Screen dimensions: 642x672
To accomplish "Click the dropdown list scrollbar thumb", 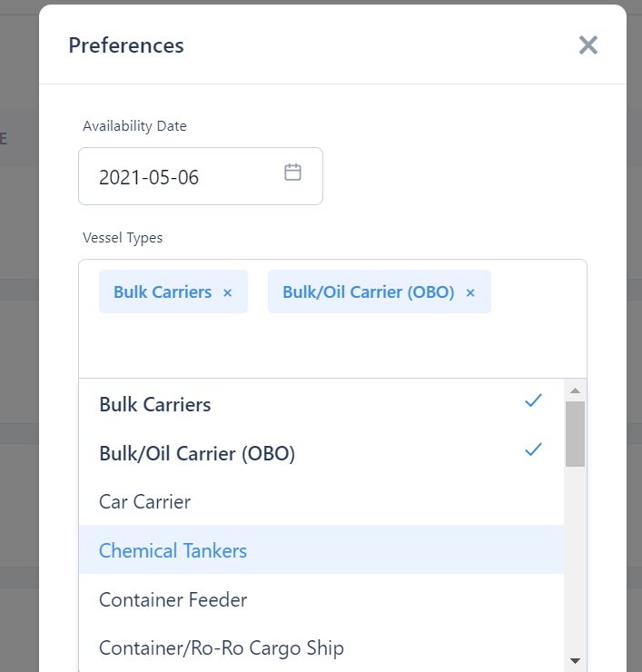I will [575, 433].
